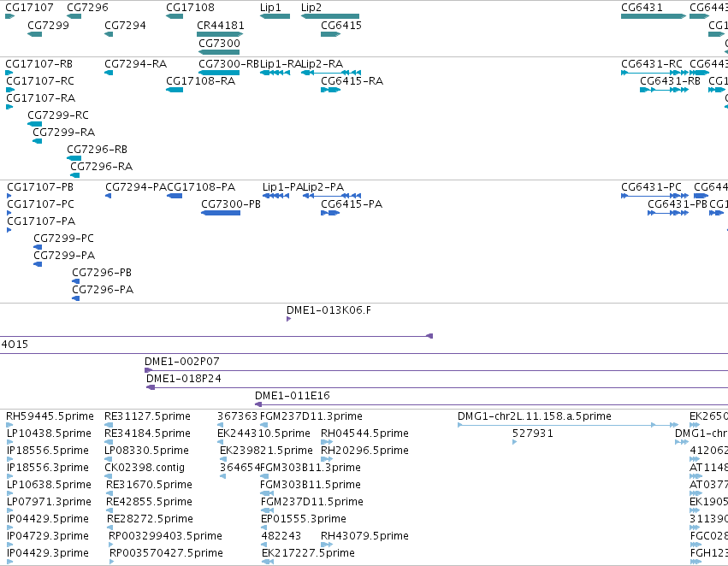Click the DME1-011E16 clone arrow
728x566 pixels.
[x=258, y=404]
